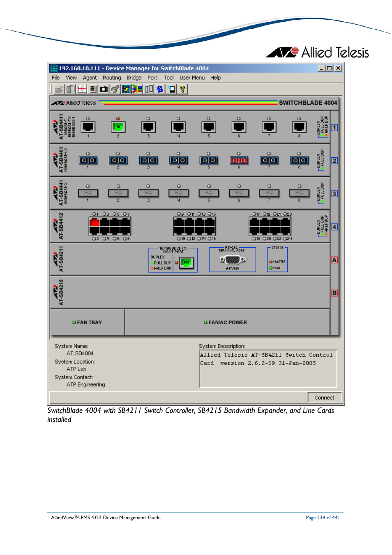The width and height of the screenshot is (392, 555).
Task: Select green port 2 on AT-SB4411 card
Action: [118, 127]
